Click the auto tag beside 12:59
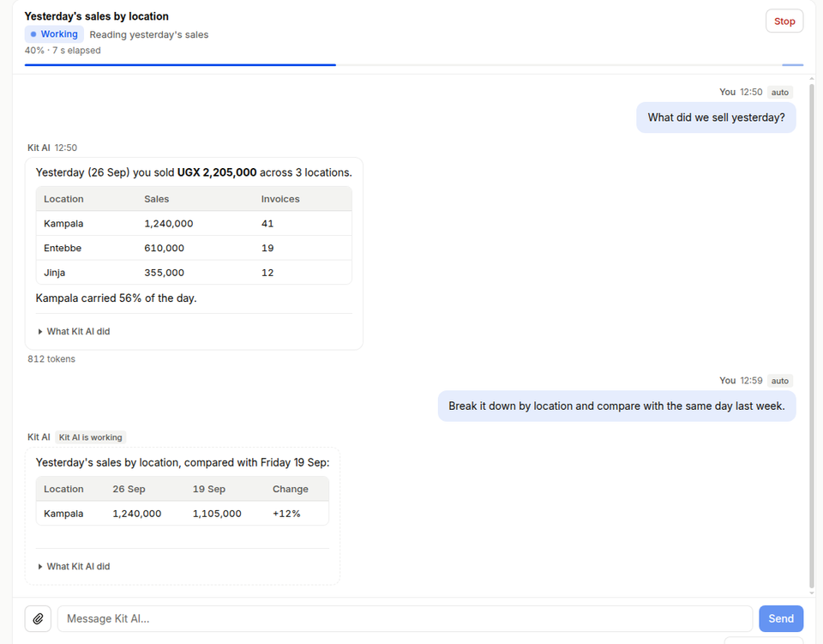Screen dimensions: 823x644 coord(779,381)
